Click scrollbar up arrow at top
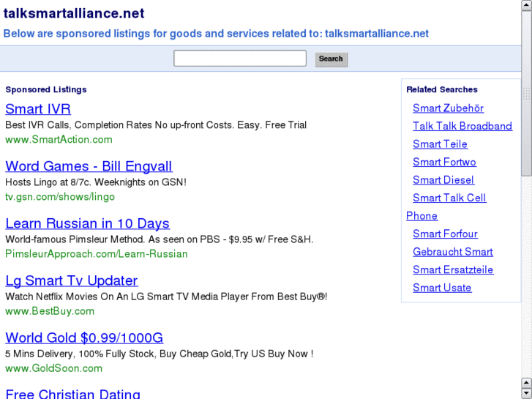Image resolution: width=532 pixels, height=399 pixels. point(527,5)
